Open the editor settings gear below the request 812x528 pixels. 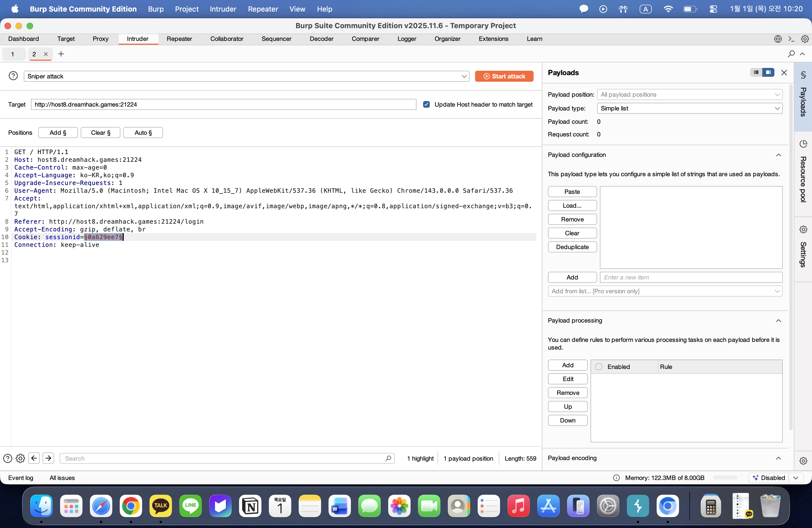20,458
